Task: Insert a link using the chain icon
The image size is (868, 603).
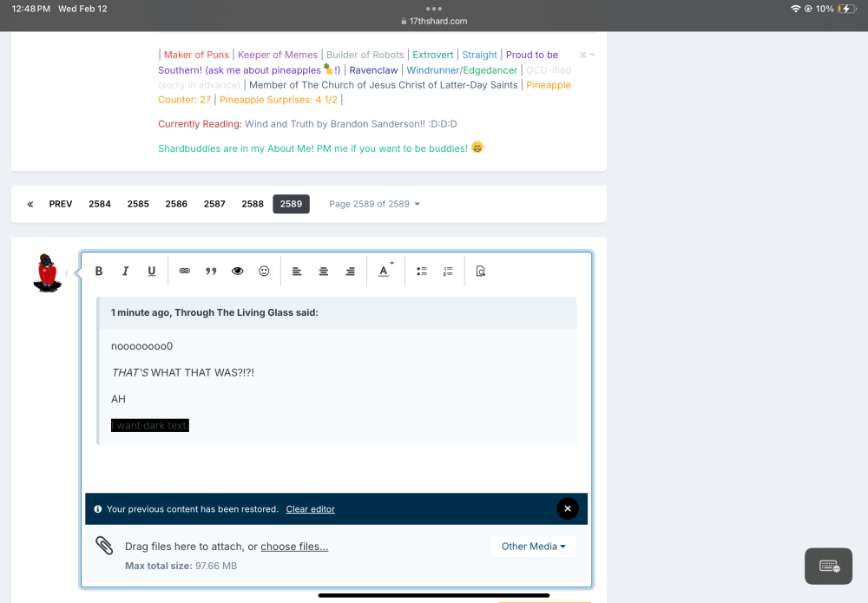Action: 184,271
